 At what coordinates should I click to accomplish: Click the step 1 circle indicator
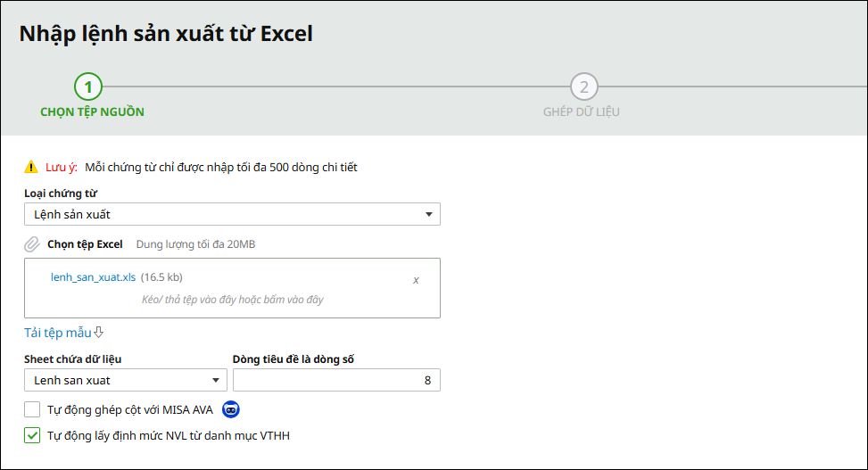[x=88, y=87]
